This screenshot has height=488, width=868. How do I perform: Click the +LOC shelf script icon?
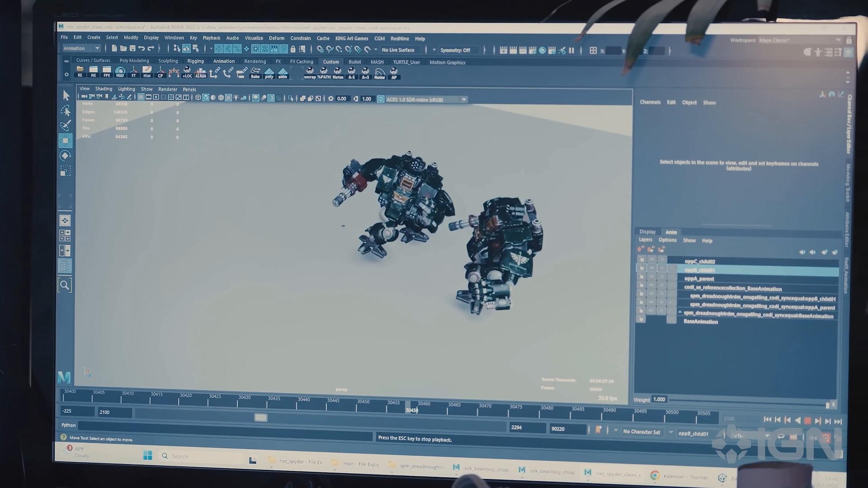[x=187, y=72]
